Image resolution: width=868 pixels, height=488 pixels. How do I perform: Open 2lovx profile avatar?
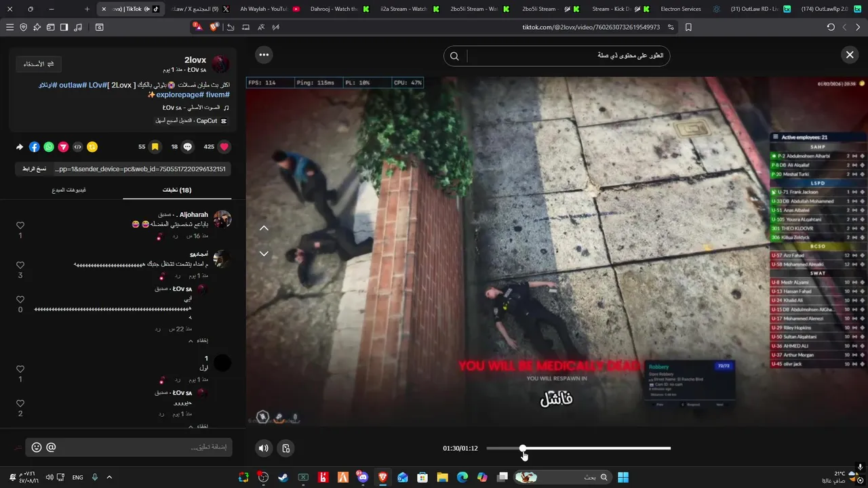click(x=220, y=64)
